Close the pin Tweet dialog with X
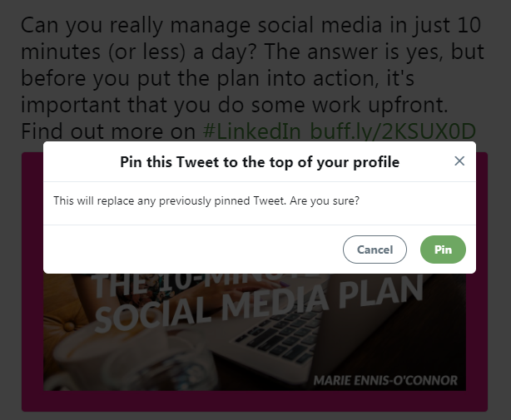Image resolution: width=511 pixels, height=420 pixels. 459,161
